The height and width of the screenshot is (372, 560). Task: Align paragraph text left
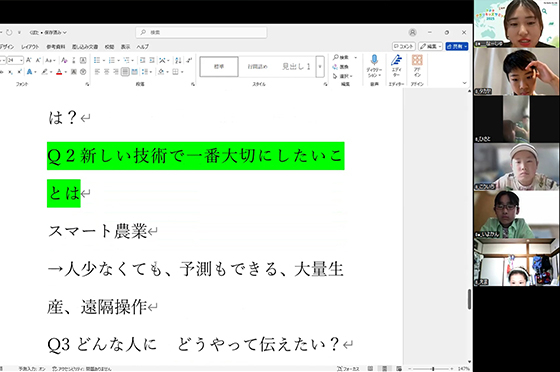pyautogui.click(x=97, y=72)
